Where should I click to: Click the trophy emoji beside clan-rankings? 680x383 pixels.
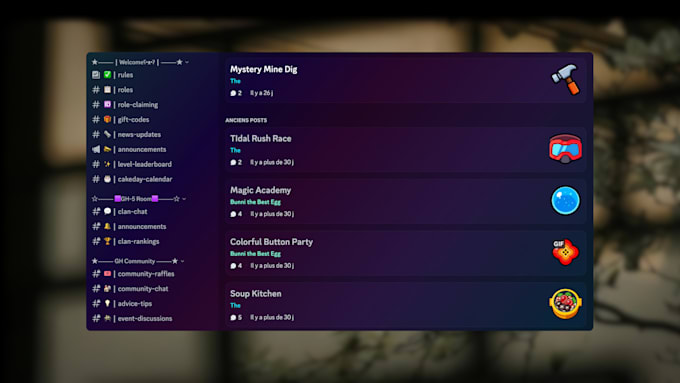click(107, 241)
